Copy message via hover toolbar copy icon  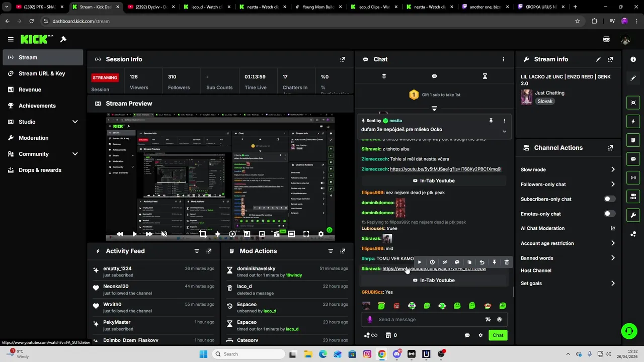tap(469, 262)
